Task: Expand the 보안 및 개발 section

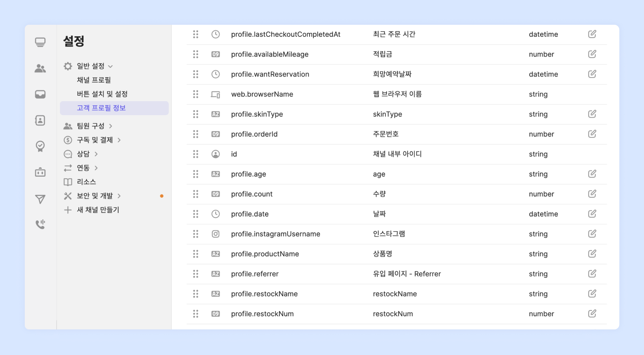Action: click(x=119, y=196)
